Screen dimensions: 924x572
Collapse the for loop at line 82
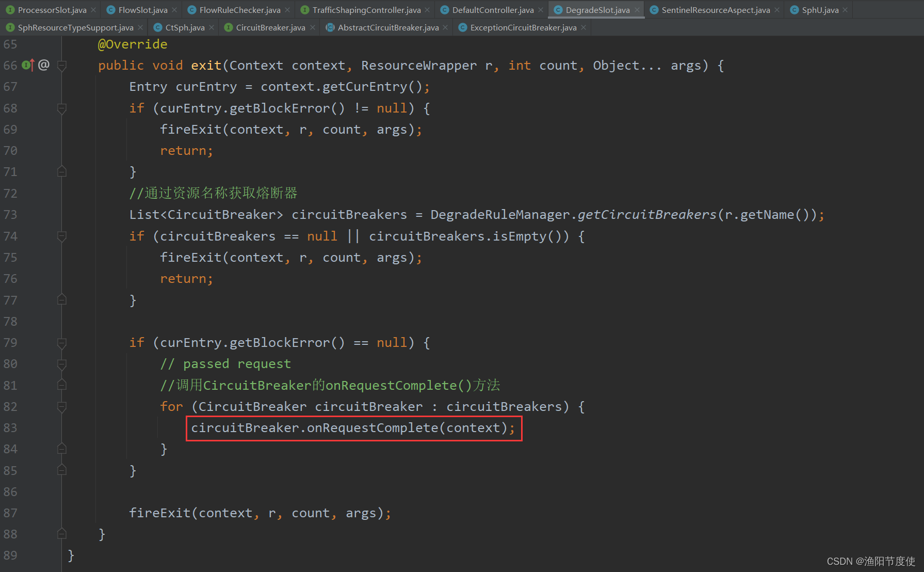62,407
